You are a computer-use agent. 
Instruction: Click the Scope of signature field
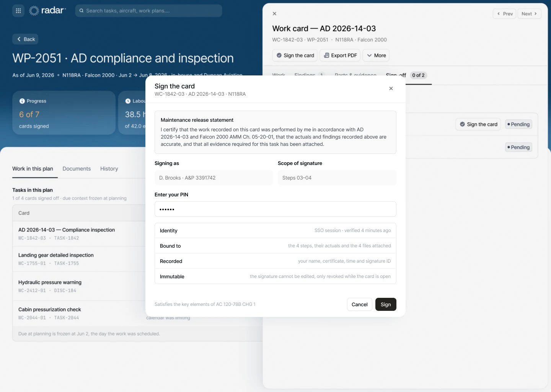pos(337,178)
